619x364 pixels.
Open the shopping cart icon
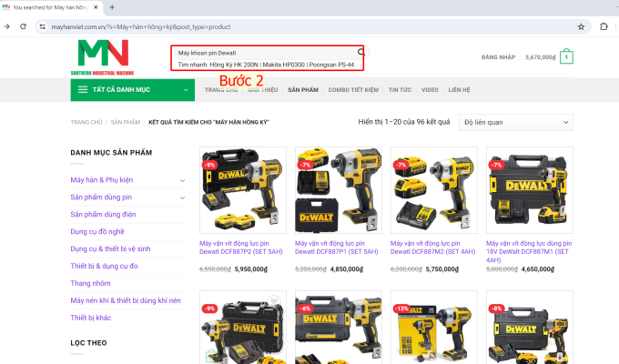click(x=566, y=57)
